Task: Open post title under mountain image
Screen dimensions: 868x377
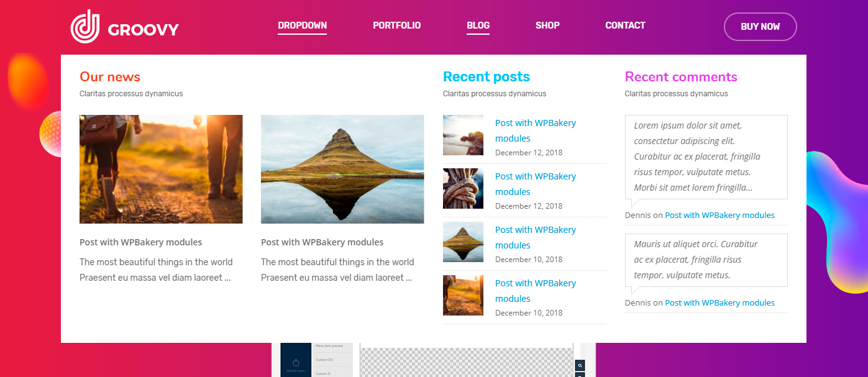Action: pyautogui.click(x=322, y=242)
